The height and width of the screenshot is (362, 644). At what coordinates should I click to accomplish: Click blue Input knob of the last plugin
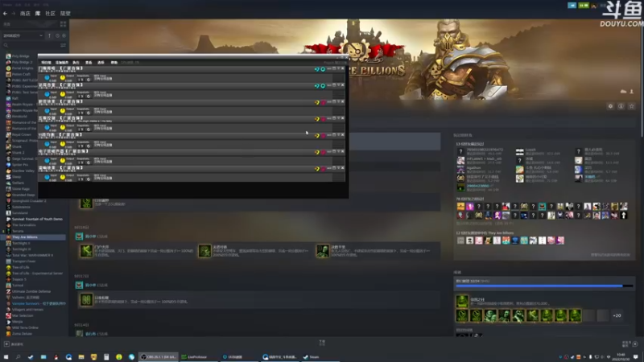point(47,177)
